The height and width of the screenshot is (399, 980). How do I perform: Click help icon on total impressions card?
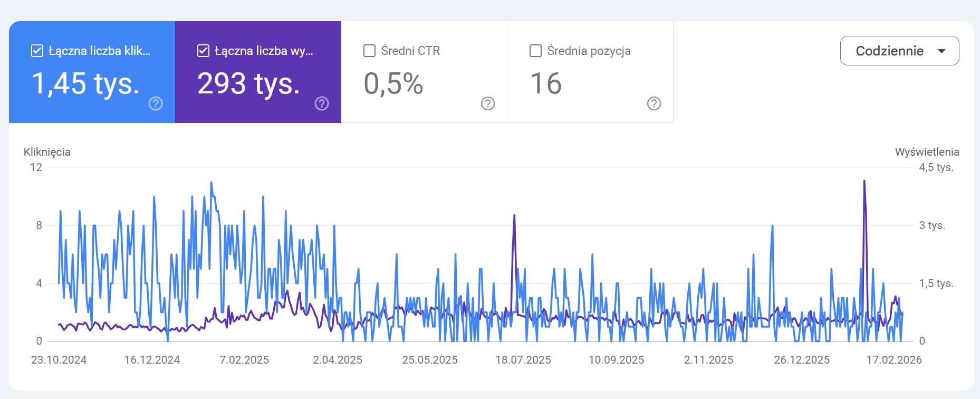tap(322, 103)
